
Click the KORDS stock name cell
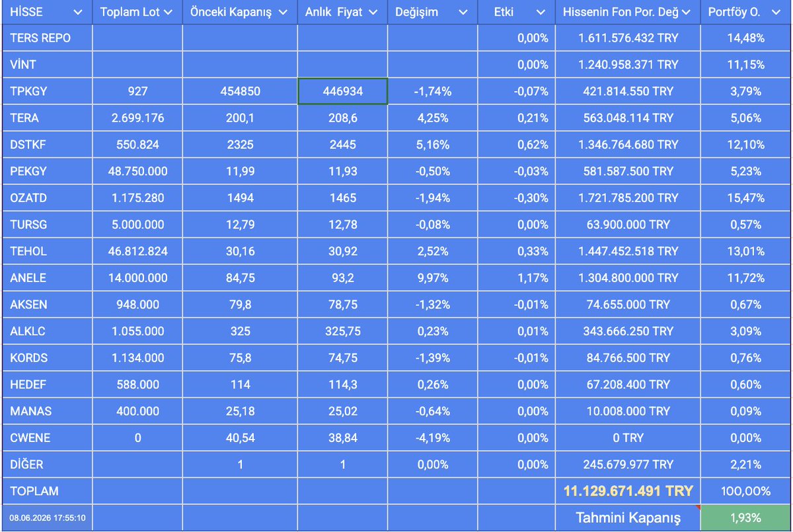46,358
